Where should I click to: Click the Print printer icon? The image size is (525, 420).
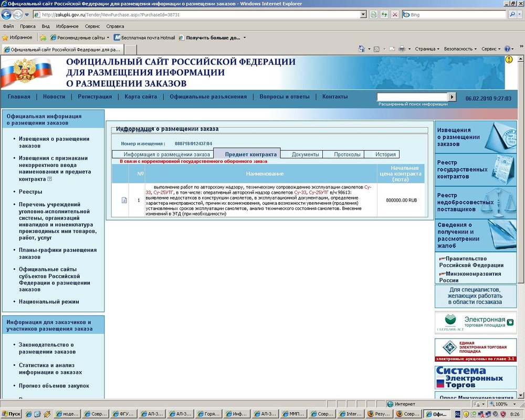click(x=402, y=49)
